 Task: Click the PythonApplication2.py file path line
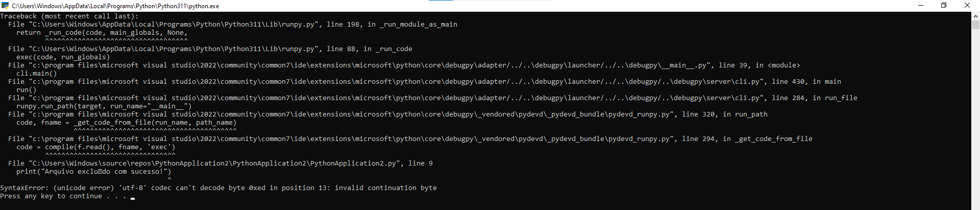click(220, 164)
